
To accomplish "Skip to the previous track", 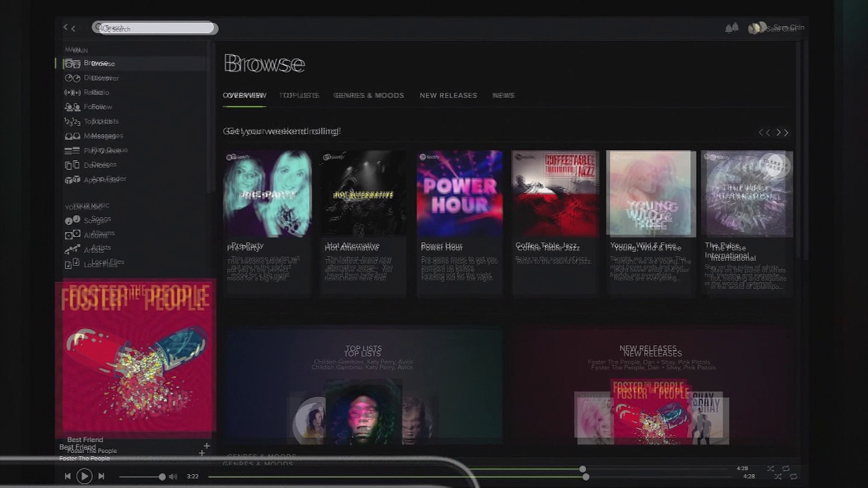I will pos(68,476).
